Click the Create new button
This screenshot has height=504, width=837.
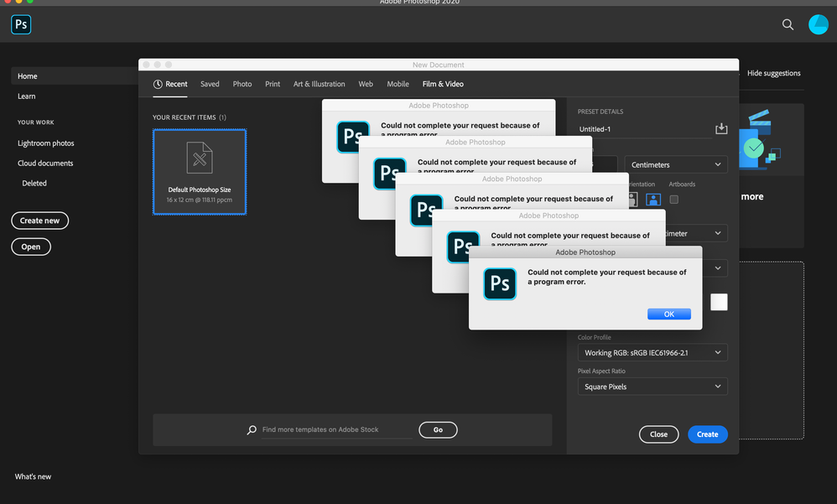(x=40, y=221)
